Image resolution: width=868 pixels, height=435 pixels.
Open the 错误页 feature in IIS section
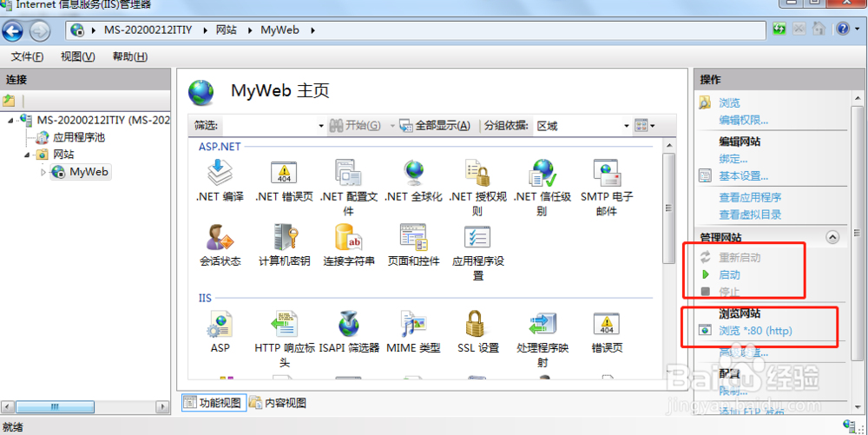tap(607, 332)
